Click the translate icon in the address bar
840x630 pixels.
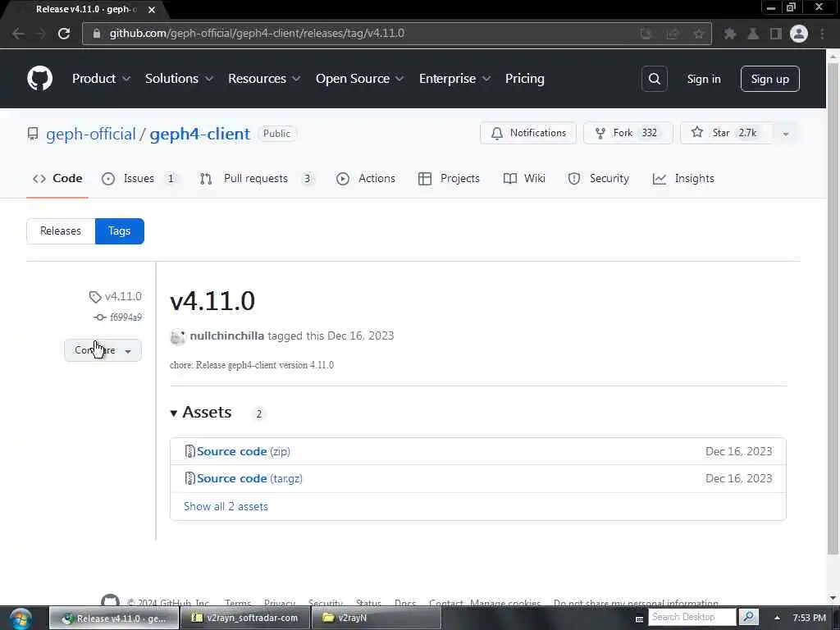[646, 34]
